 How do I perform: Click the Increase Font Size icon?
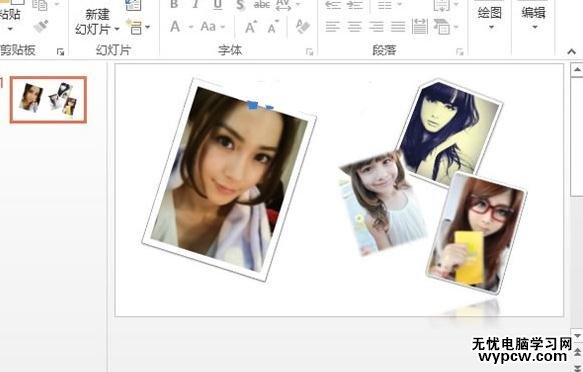pos(251,27)
